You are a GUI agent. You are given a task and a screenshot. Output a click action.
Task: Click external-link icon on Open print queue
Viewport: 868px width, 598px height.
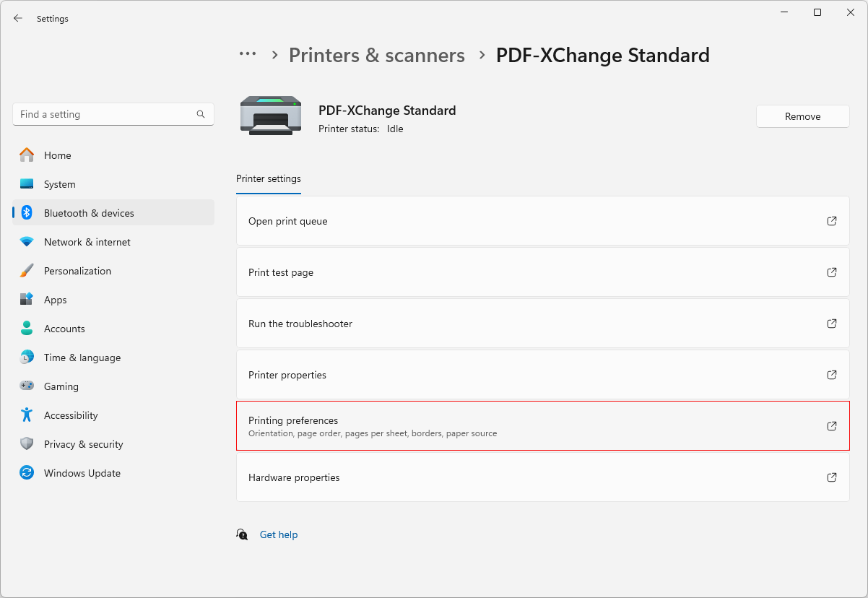click(x=832, y=221)
